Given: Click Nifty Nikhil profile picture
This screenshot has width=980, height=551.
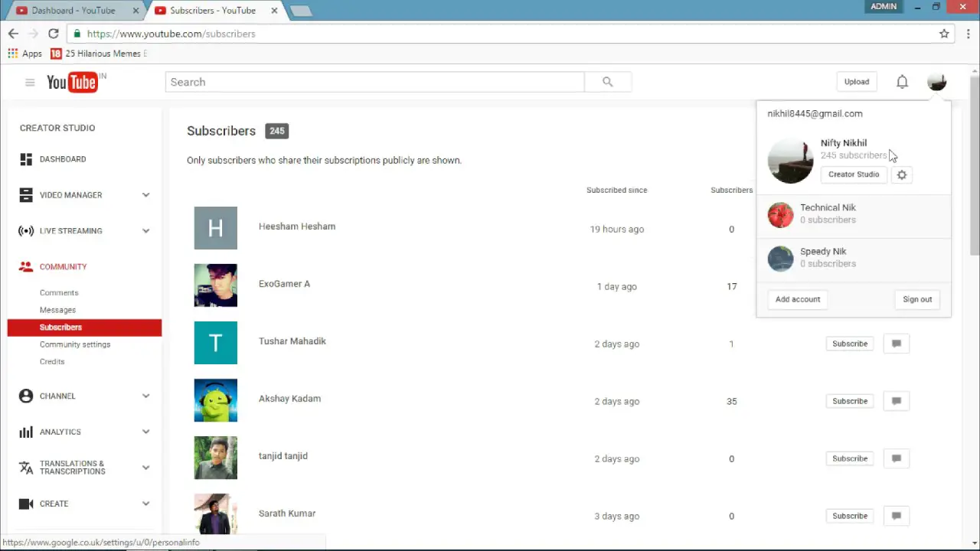Looking at the screenshot, I should tap(790, 161).
